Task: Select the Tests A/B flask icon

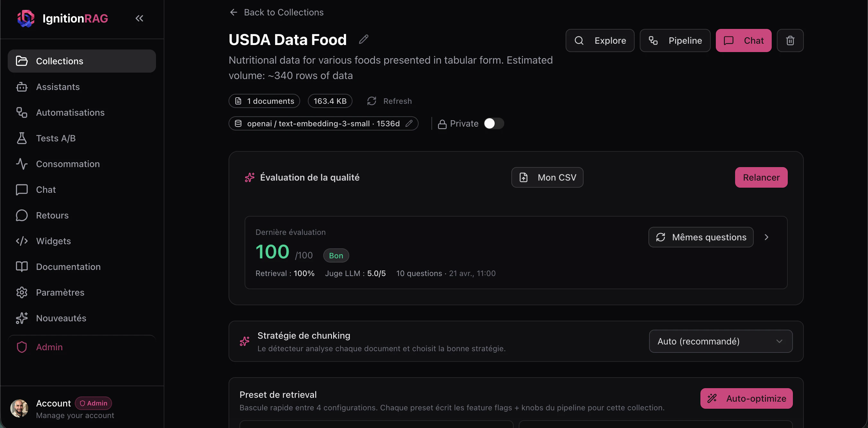Action: coord(22,138)
